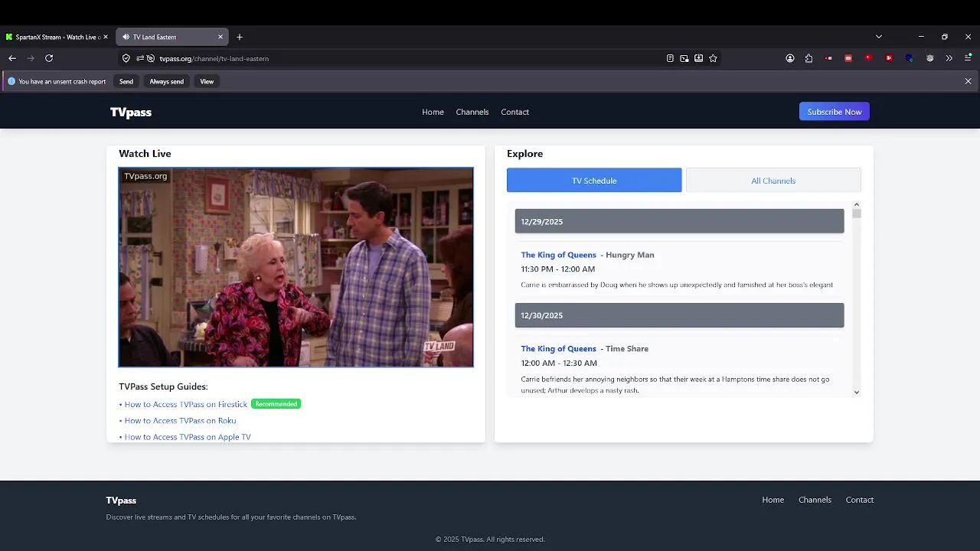This screenshot has height=551, width=980.
Task: Open the tracking protection shield icon
Action: 126,58
